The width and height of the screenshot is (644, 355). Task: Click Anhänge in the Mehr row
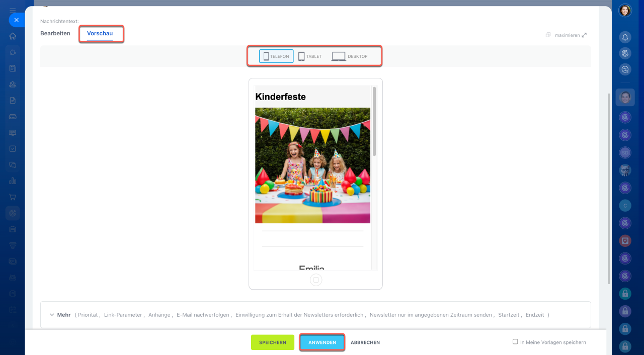[x=159, y=315]
